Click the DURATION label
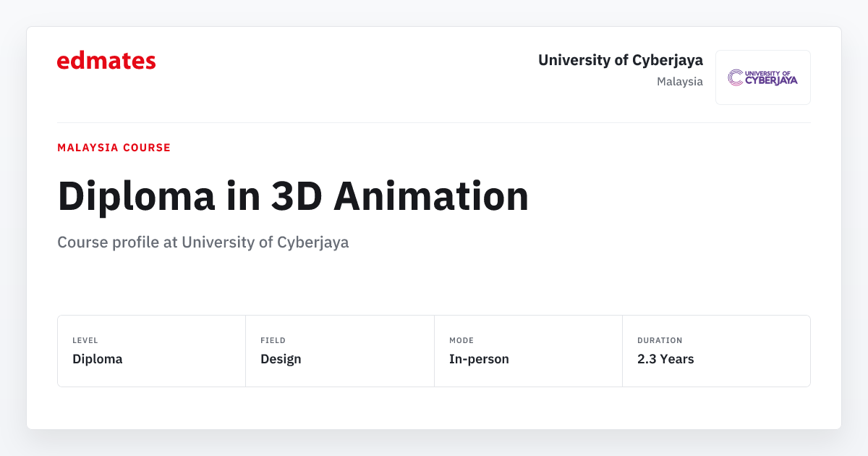 point(660,340)
